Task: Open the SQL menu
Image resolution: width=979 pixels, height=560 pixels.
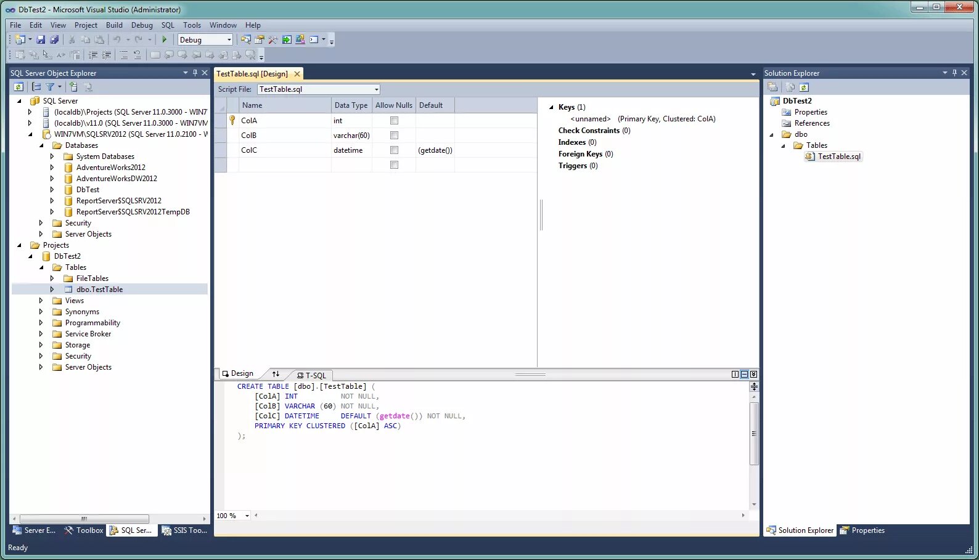Action: point(168,25)
